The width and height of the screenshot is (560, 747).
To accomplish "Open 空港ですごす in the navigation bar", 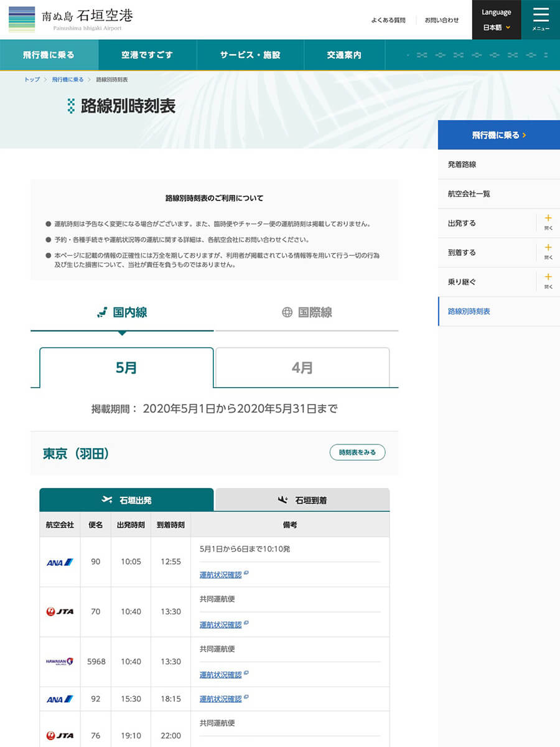I will [x=147, y=55].
